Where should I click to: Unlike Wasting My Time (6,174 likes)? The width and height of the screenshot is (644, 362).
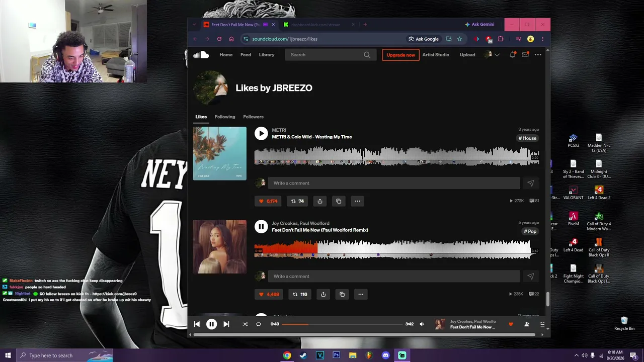pos(268,201)
